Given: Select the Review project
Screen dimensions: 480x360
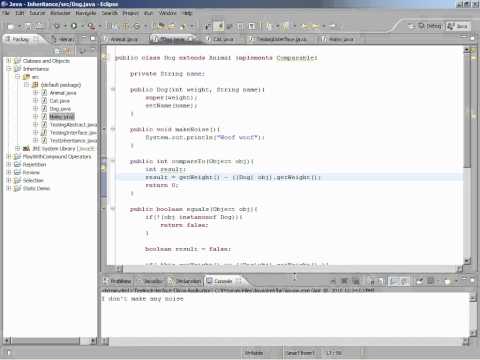Looking at the screenshot, I should coord(31,172).
